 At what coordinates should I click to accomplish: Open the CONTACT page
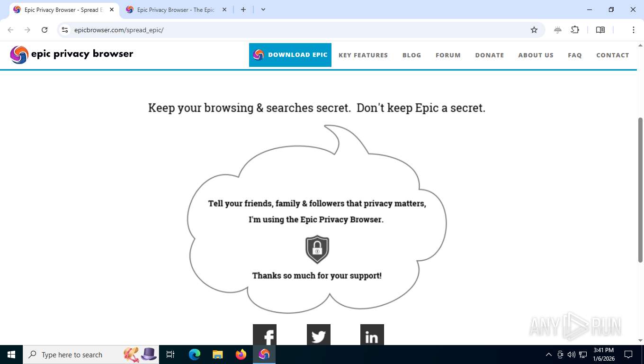tap(613, 55)
